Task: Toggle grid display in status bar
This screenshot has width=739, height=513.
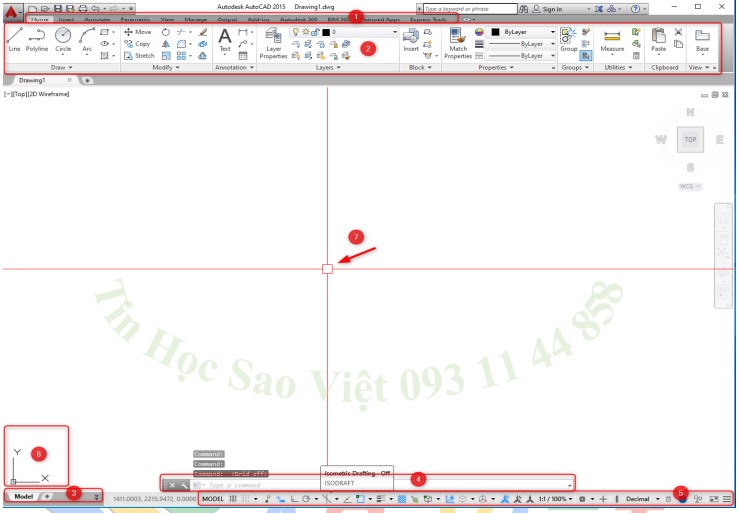Action: [x=233, y=498]
